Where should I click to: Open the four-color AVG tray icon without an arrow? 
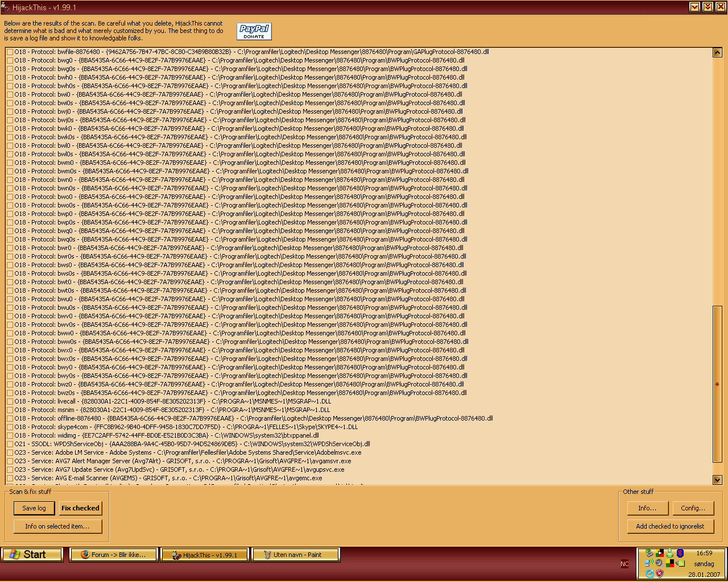tap(670, 563)
